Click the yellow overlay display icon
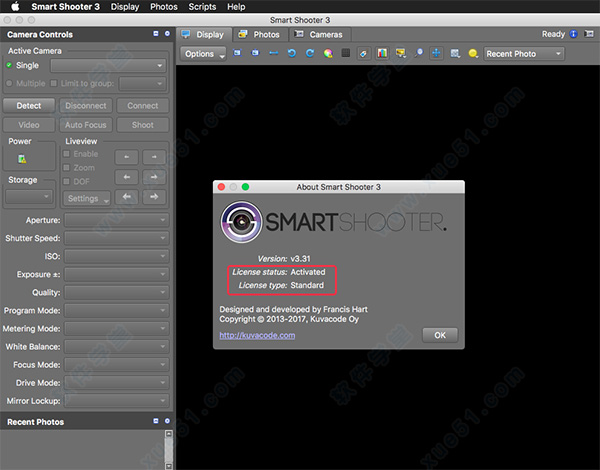This screenshot has width=600, height=470. (401, 53)
